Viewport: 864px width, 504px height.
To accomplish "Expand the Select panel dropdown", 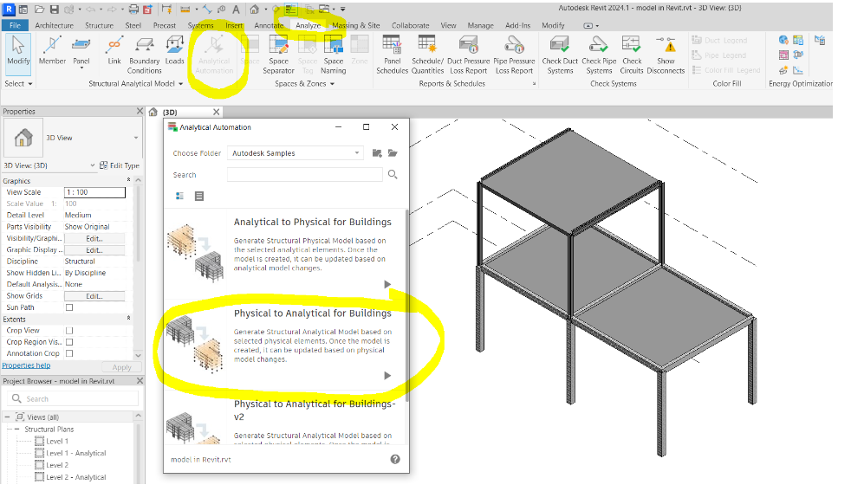I will point(19,84).
